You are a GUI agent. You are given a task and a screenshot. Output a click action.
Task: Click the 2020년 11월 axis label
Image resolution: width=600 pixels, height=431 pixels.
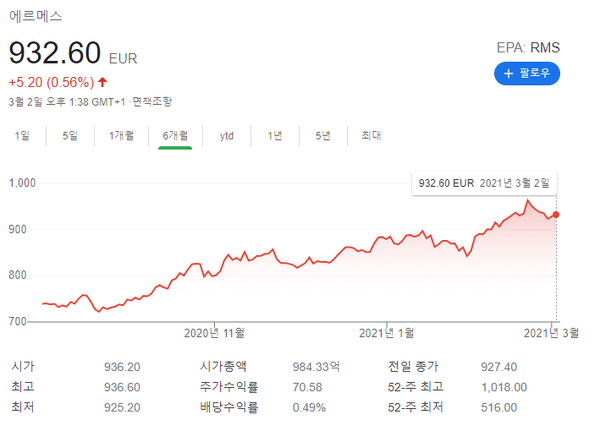point(214,333)
